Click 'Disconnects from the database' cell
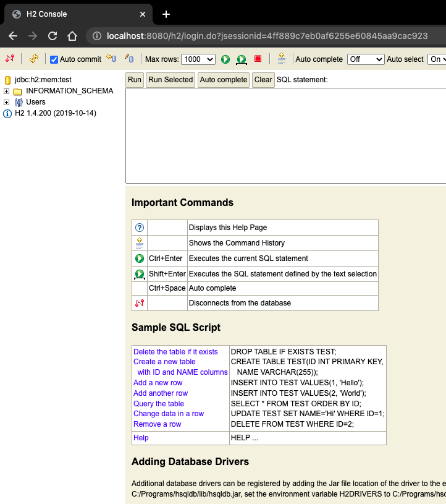This screenshot has height=504, width=446. tap(282, 303)
